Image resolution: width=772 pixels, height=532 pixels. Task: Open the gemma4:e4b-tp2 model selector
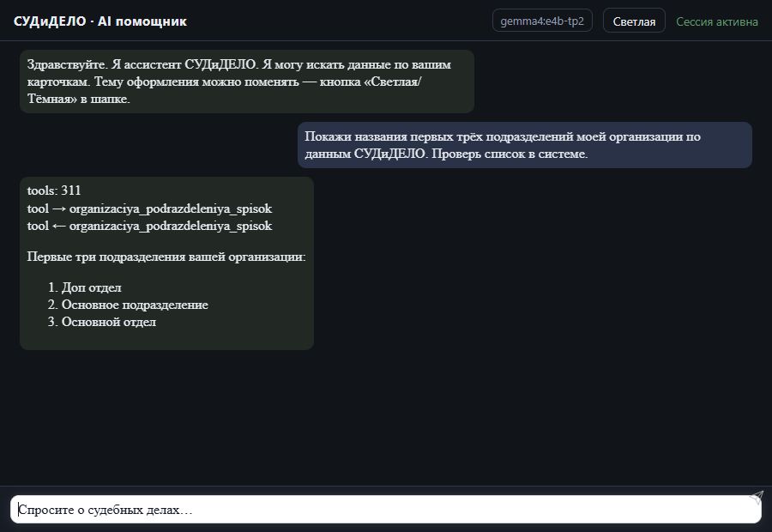[x=542, y=21]
